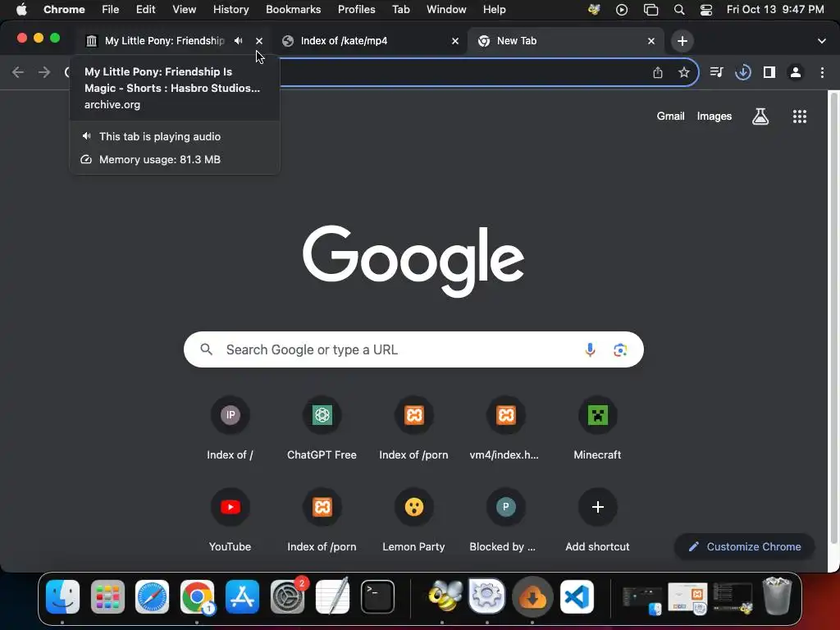Image resolution: width=840 pixels, height=630 pixels.
Task: Open the Help menu
Action: point(494,10)
